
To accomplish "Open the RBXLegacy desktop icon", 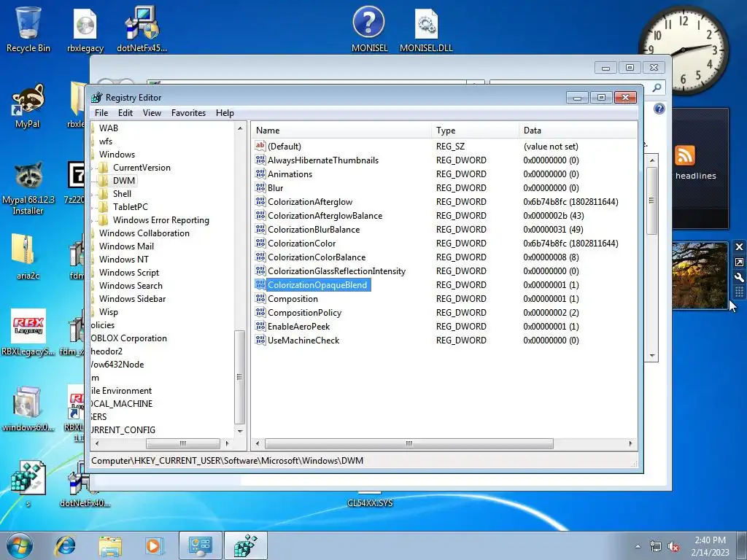I will coord(28,332).
